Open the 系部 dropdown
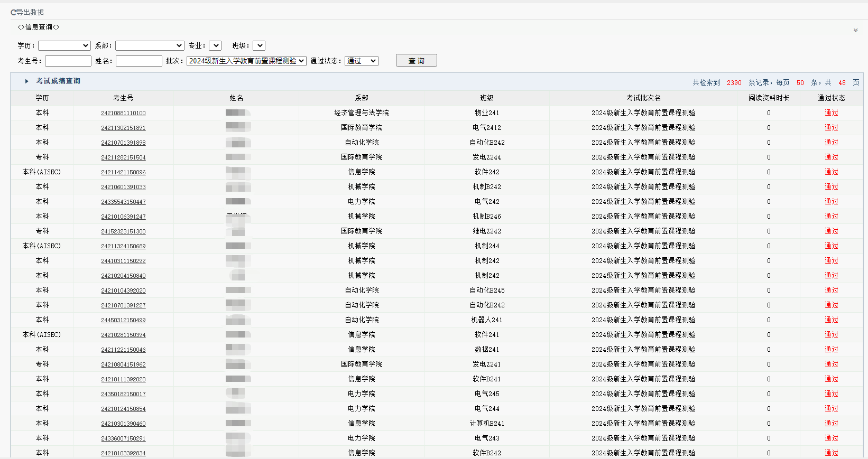The image size is (868, 459). click(150, 46)
